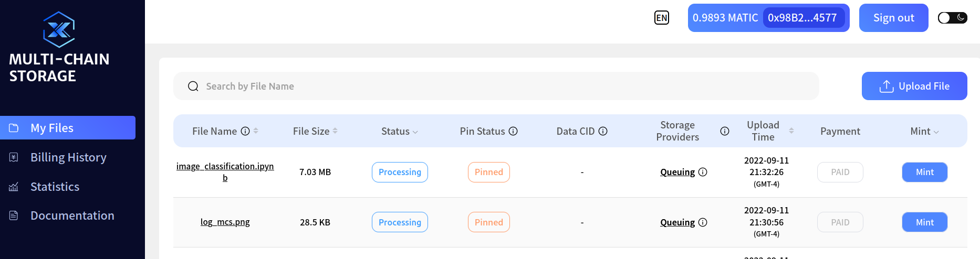
Task: Click info icon next to Queuing for image_classification.ipynb
Action: point(703,172)
